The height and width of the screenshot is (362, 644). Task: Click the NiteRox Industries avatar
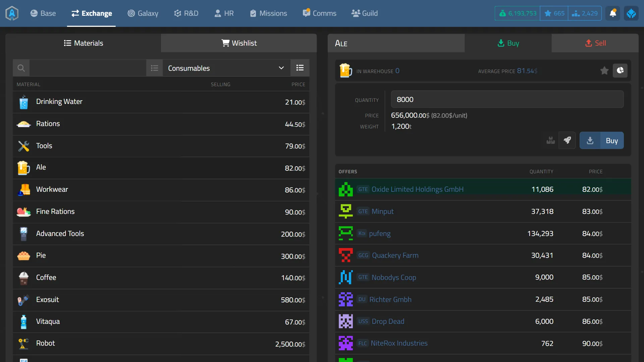[x=345, y=343]
